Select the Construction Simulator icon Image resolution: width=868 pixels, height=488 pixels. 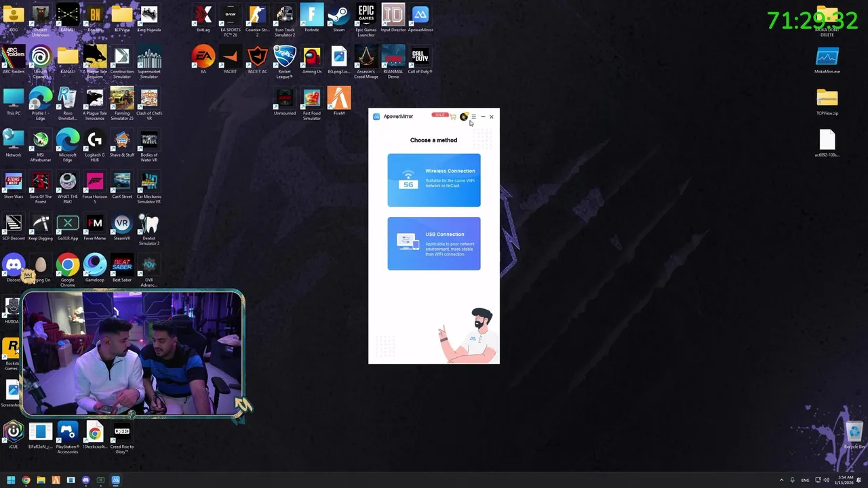(122, 62)
